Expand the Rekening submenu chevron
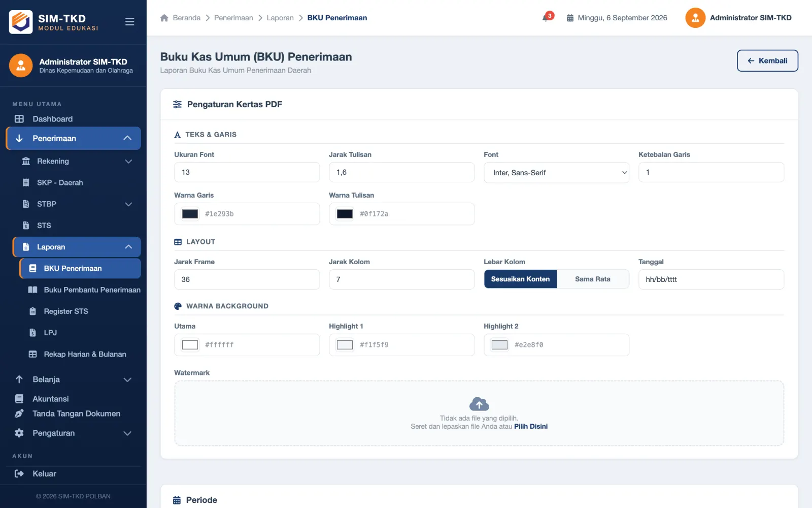The width and height of the screenshot is (812, 508). [128, 161]
